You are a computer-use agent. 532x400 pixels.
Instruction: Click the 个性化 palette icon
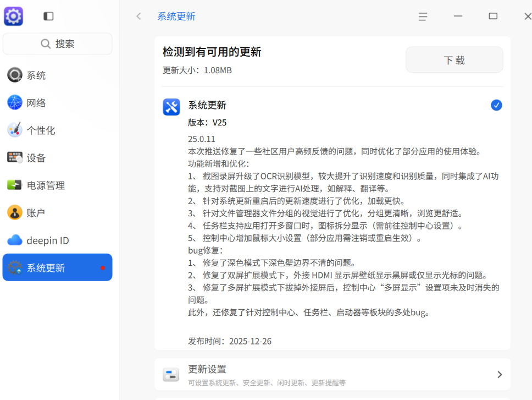coord(15,130)
